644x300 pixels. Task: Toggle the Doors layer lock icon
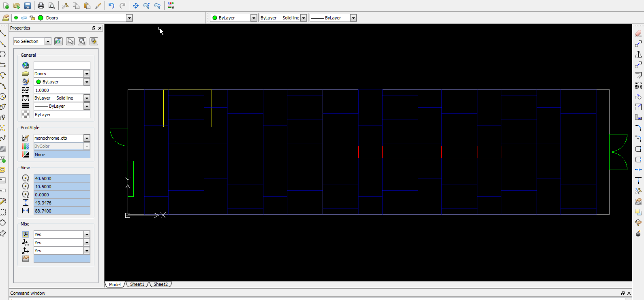pos(32,18)
